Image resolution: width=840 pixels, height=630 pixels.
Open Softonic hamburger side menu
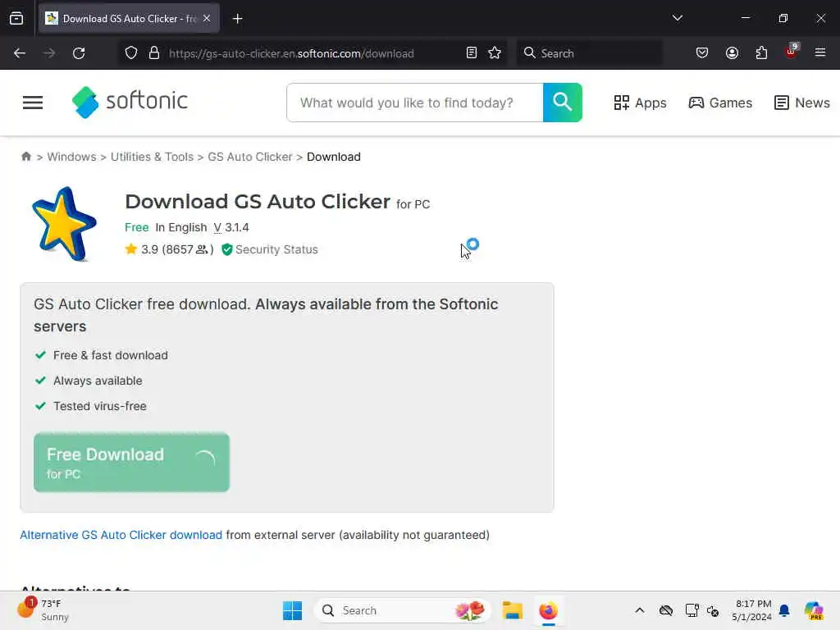coord(33,103)
